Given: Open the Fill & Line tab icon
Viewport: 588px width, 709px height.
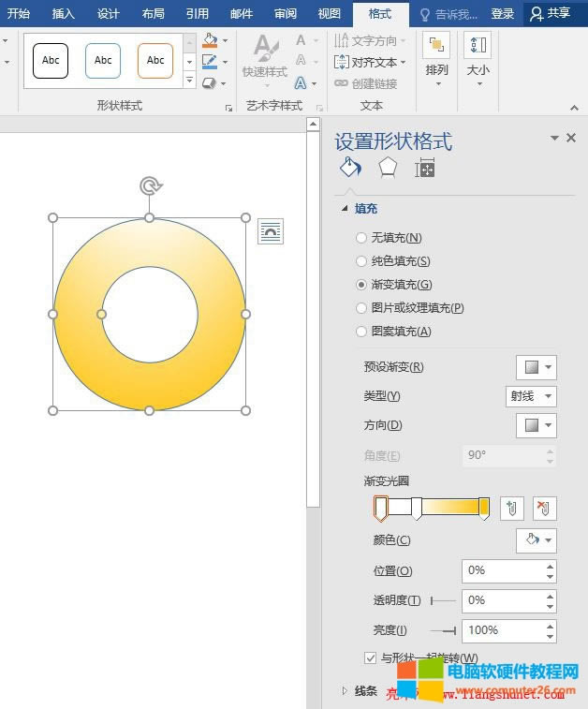Looking at the screenshot, I should point(349,168).
